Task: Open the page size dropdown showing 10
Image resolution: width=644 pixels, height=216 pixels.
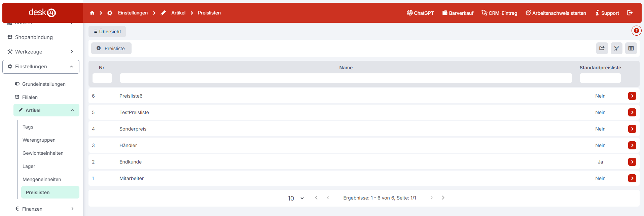Action: pyautogui.click(x=295, y=198)
